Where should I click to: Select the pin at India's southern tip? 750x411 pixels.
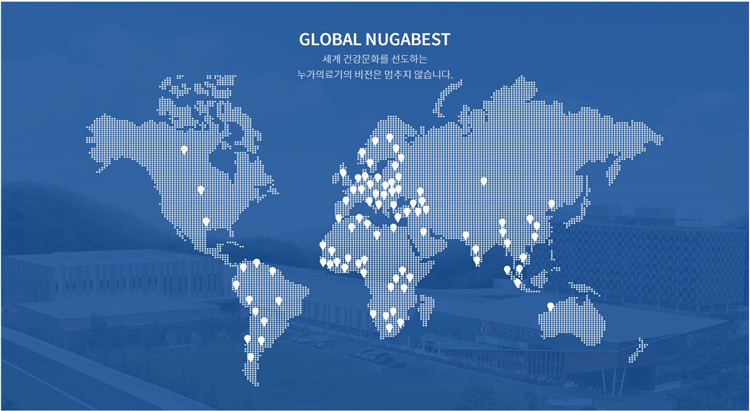[477, 260]
